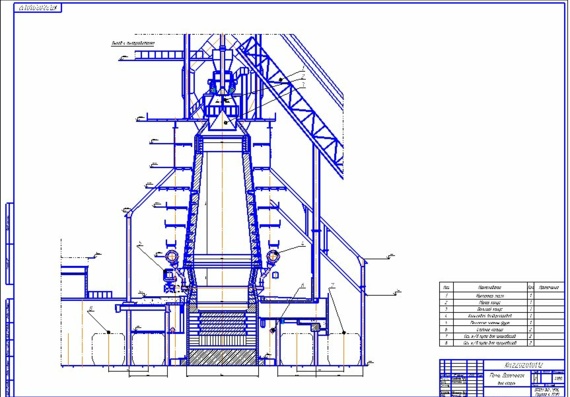The width and height of the screenshot is (570, 397).
Task: Click the rotated designation box at top-left corner
Action: click(x=38, y=8)
